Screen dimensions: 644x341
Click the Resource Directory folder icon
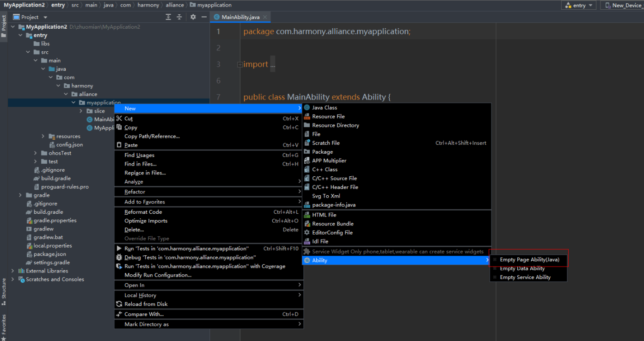[x=307, y=125]
